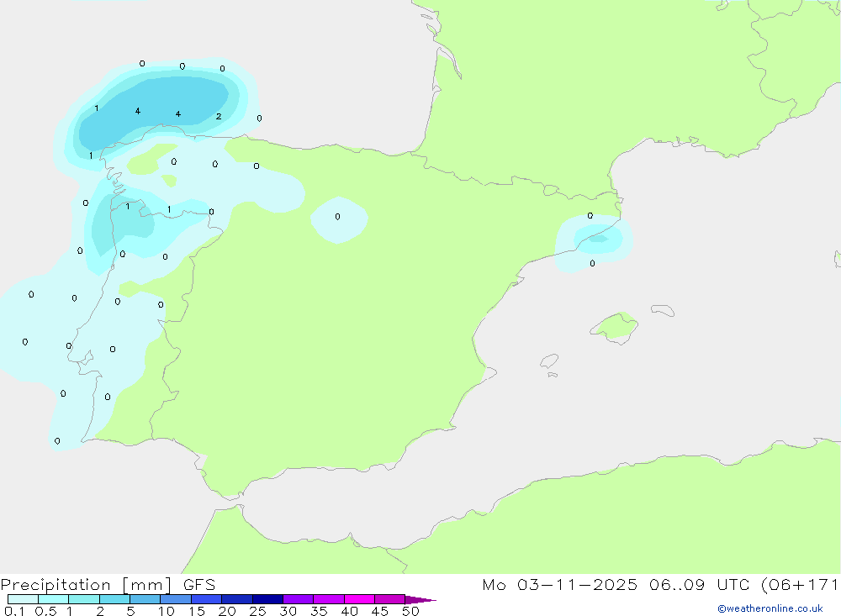Click the purple arrow above 50 mm
841x616 pixels.
(420, 599)
